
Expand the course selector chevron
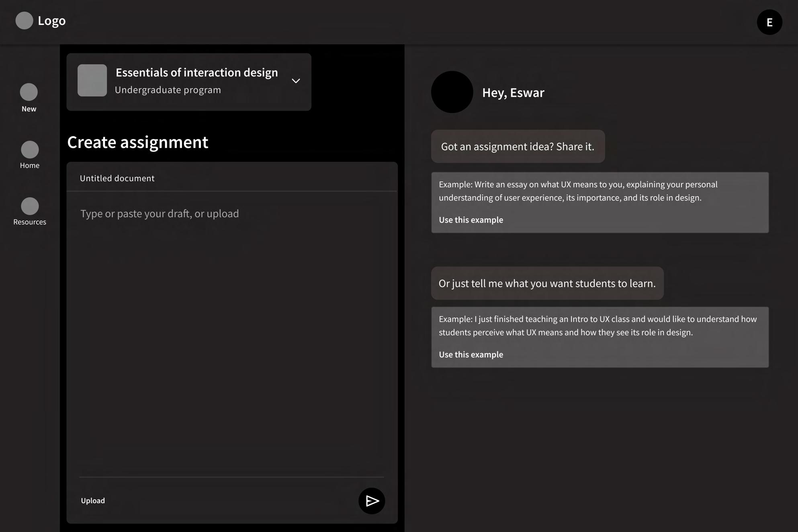(296, 81)
